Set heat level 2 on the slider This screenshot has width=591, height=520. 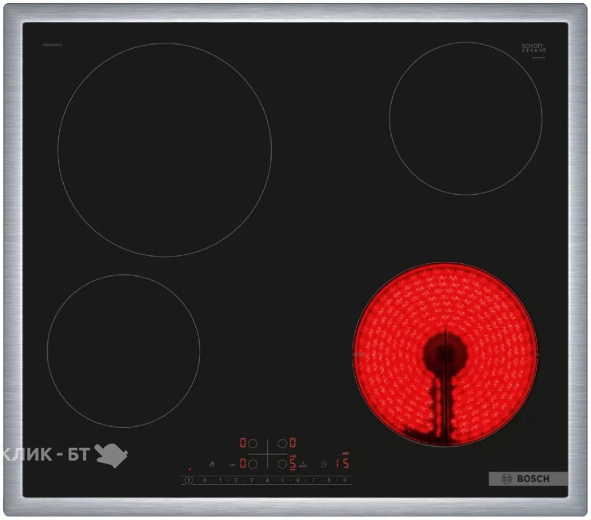pos(236,480)
